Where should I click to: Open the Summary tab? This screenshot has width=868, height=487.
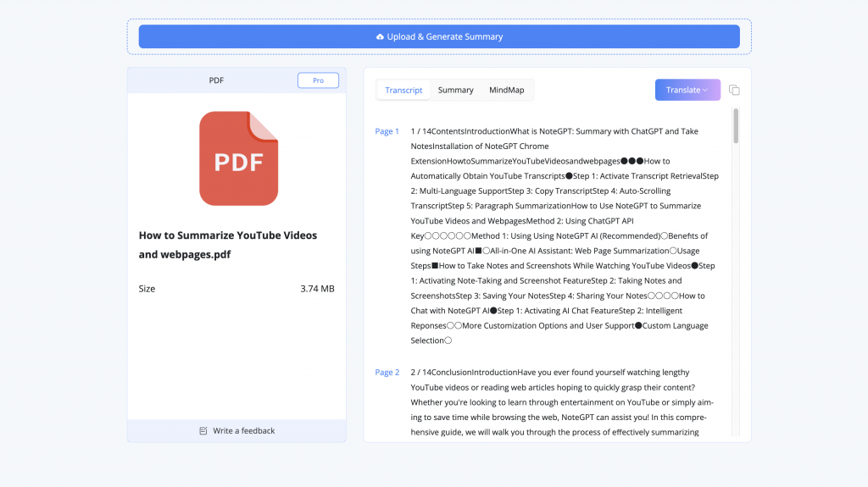tap(455, 91)
